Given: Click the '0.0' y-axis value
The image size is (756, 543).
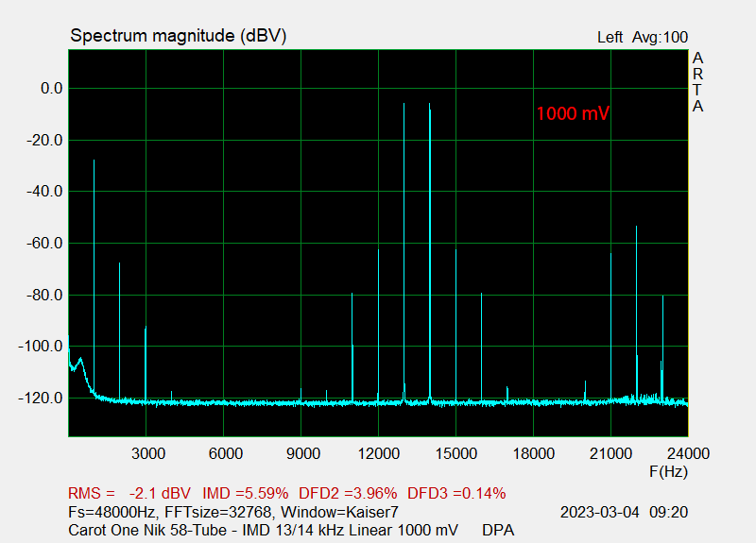Looking at the screenshot, I should pyautogui.click(x=52, y=89).
